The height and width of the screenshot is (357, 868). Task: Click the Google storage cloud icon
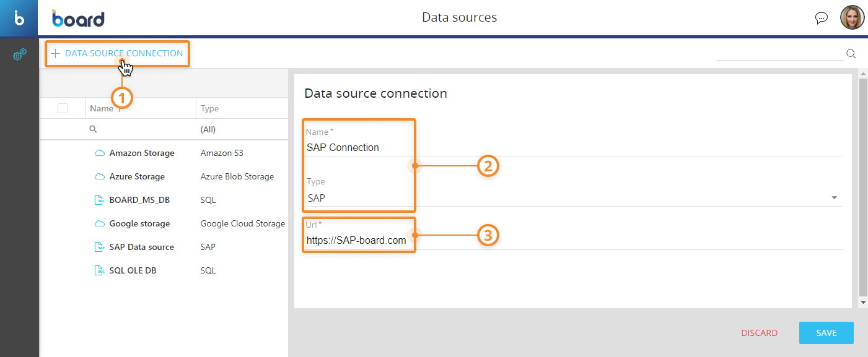tap(99, 223)
